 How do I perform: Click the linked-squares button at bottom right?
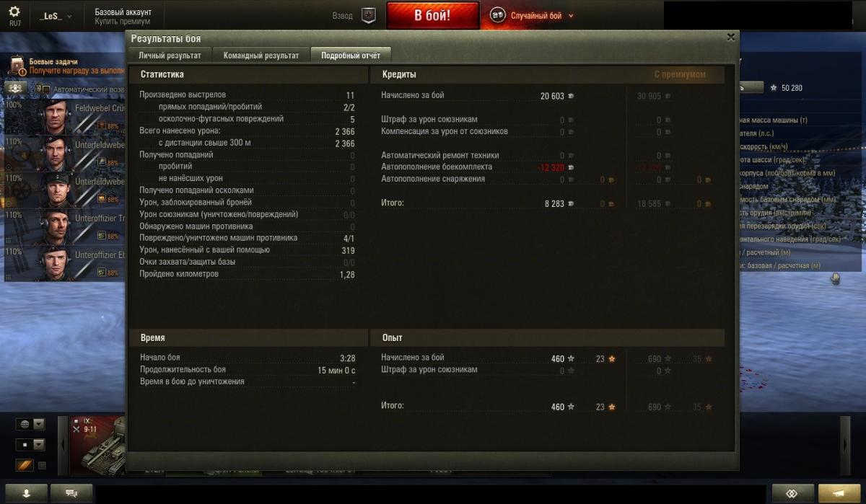point(792,493)
